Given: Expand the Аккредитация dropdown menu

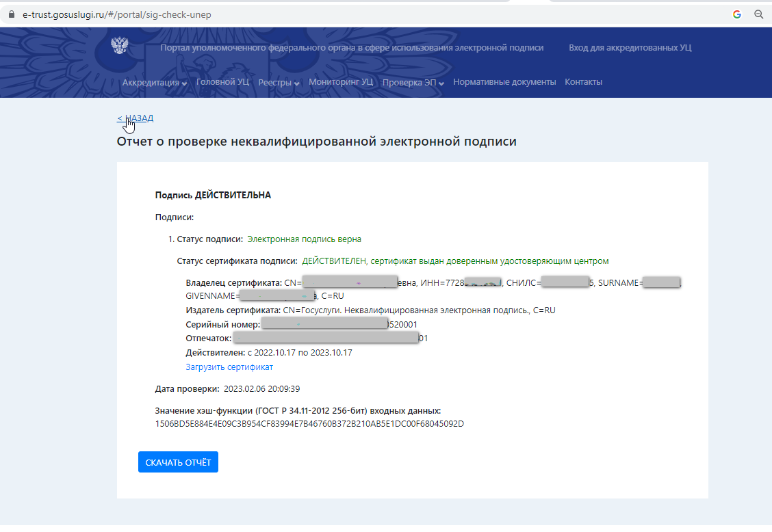Looking at the screenshot, I should [155, 82].
